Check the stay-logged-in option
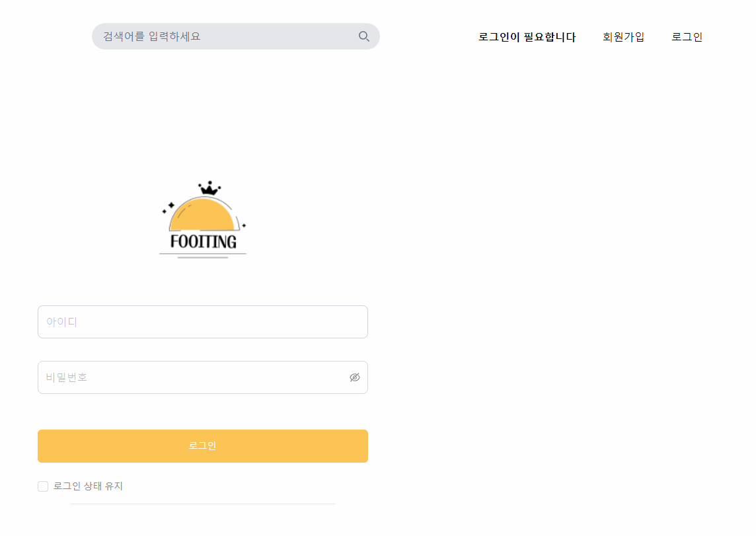The image size is (756, 536). [42, 486]
